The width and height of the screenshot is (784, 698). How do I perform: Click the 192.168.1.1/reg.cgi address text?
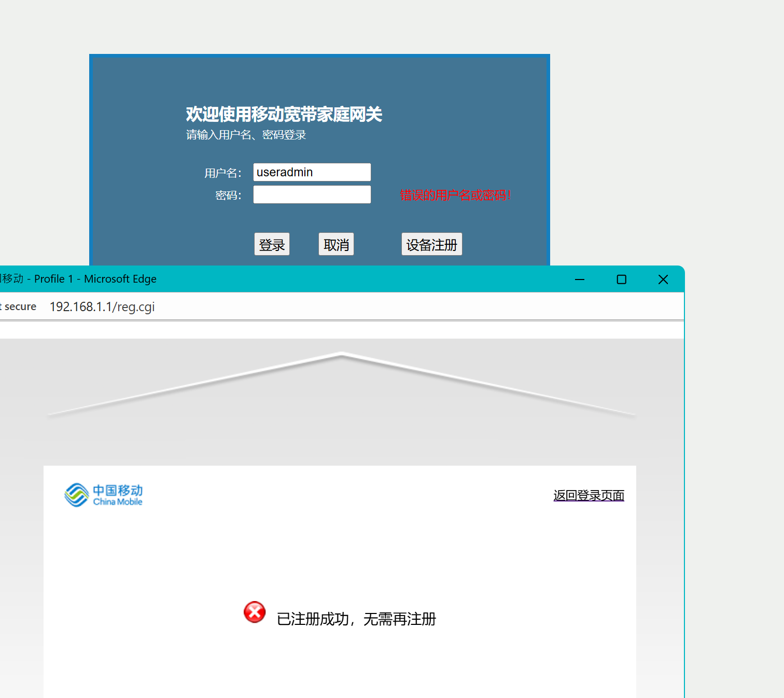(102, 306)
